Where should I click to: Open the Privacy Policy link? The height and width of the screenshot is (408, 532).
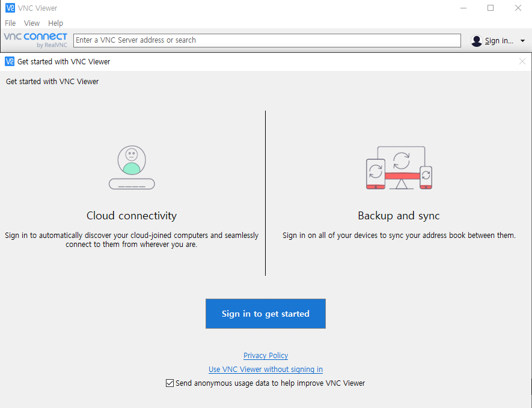tap(266, 356)
